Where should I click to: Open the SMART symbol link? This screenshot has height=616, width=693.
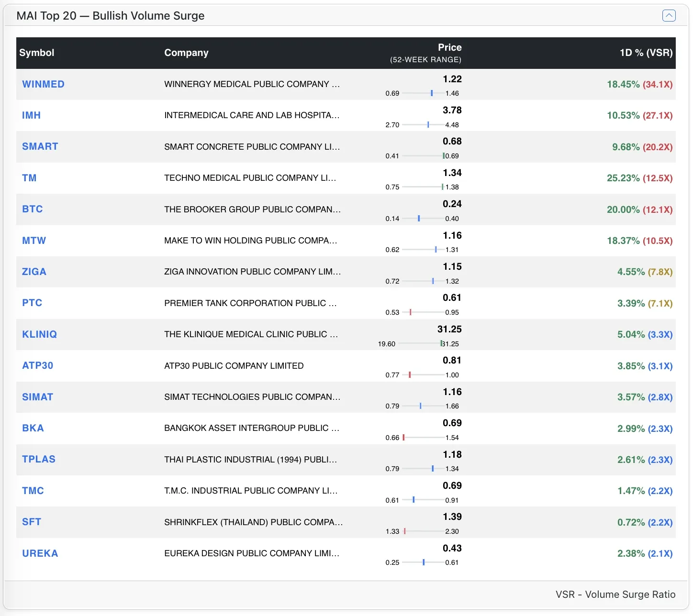40,146
